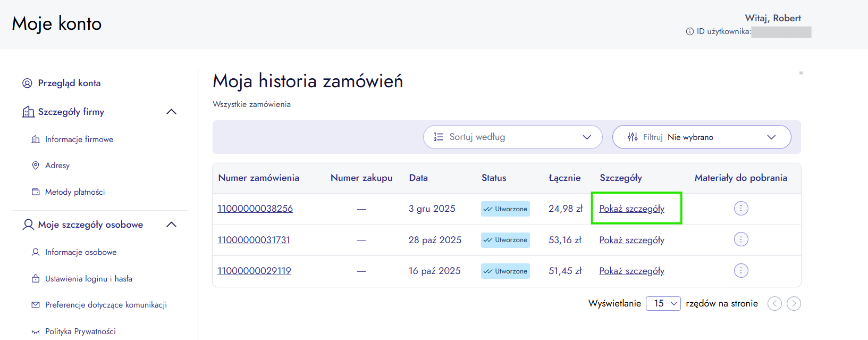The image size is (868, 340).
Task: Collapse the Szczegóły firmy section chevron
Action: [x=171, y=112]
